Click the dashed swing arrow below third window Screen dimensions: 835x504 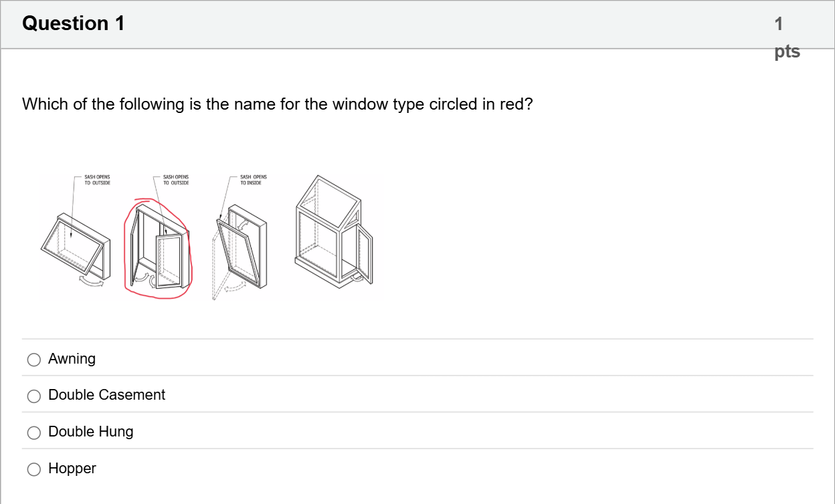(x=234, y=287)
